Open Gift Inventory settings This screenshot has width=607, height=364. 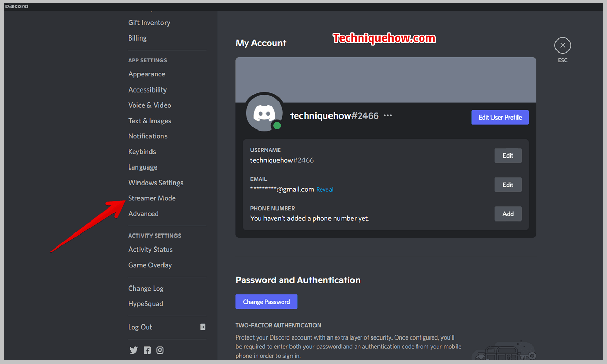click(x=149, y=23)
